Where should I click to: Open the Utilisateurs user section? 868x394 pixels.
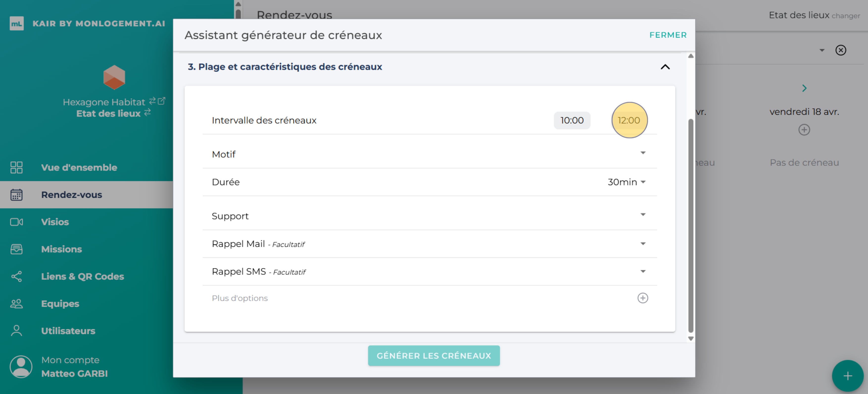click(x=68, y=331)
